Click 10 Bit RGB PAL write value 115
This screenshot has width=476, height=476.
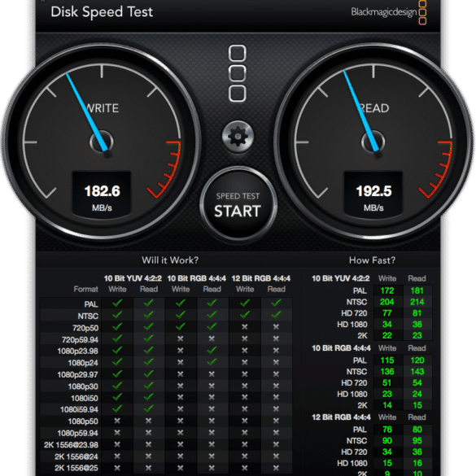(387, 360)
